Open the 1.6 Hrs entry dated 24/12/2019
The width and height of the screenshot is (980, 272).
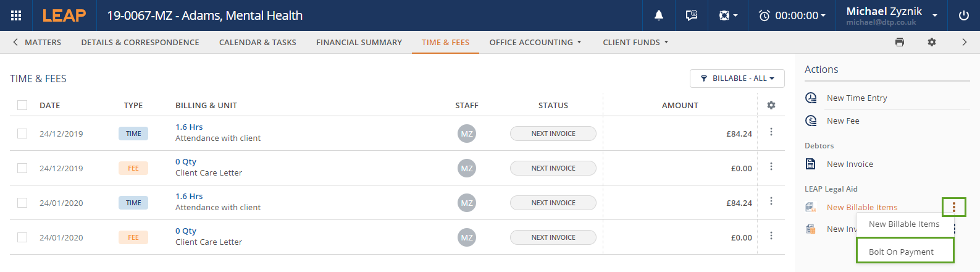tap(189, 127)
